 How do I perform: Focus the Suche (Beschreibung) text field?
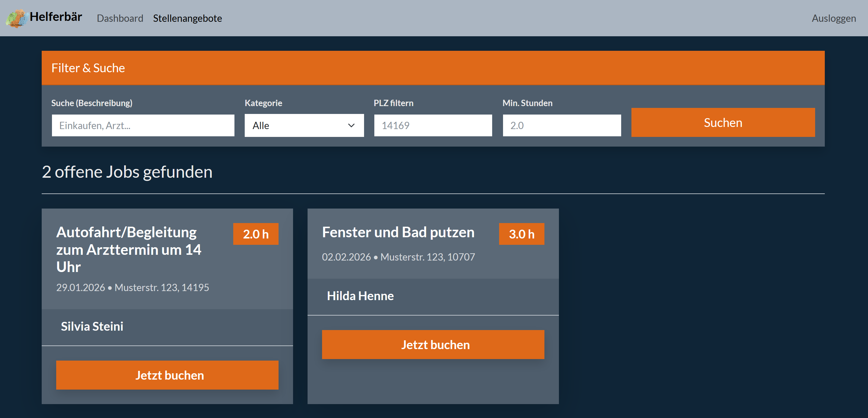pos(143,125)
